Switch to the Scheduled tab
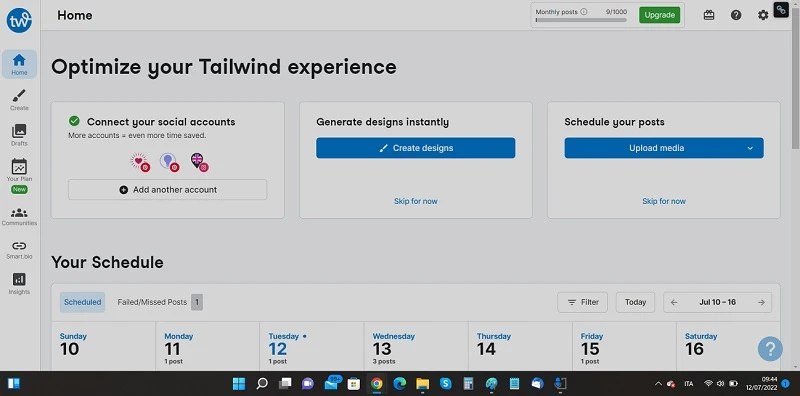 [x=82, y=302]
